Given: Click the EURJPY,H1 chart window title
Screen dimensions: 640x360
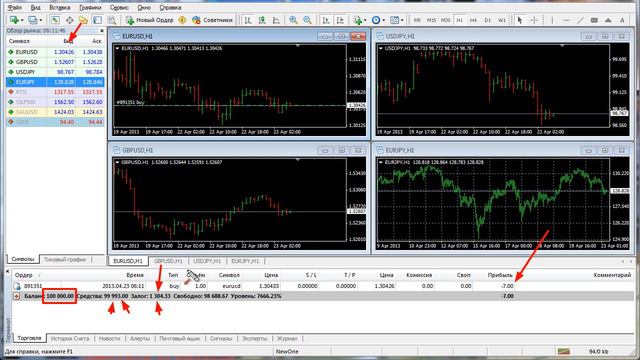Looking at the screenshot, I should pos(400,150).
